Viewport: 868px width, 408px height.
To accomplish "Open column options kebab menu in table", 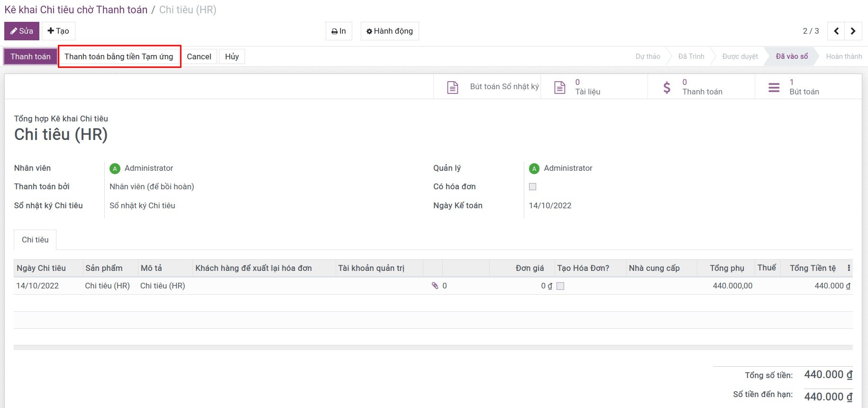I will pyautogui.click(x=849, y=268).
